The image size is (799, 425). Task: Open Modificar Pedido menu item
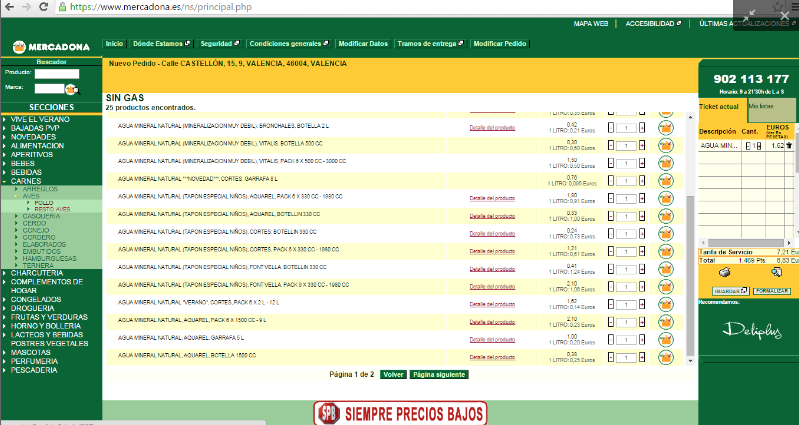coord(500,44)
